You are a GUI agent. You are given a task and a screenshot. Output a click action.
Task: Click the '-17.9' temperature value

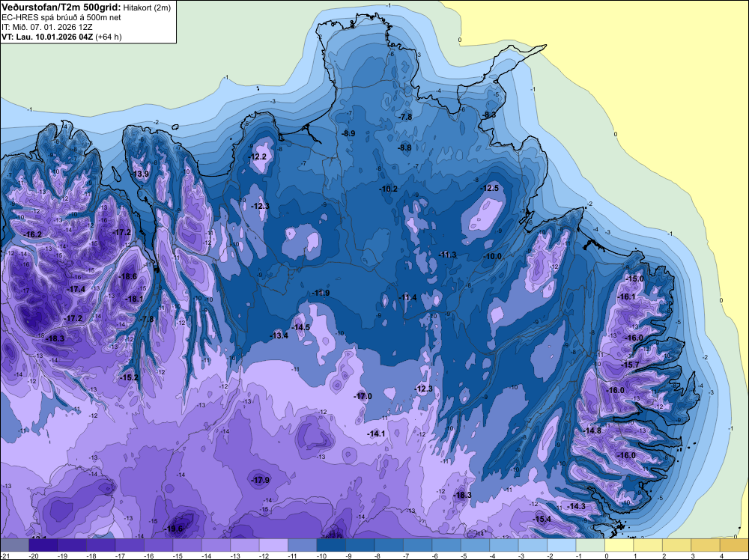point(261,480)
